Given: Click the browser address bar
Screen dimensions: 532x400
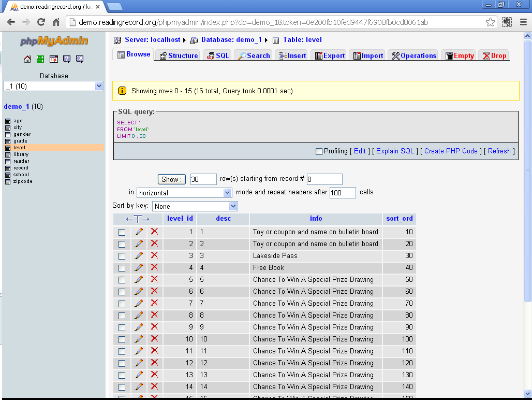Looking at the screenshot, I should pyautogui.click(x=282, y=22).
